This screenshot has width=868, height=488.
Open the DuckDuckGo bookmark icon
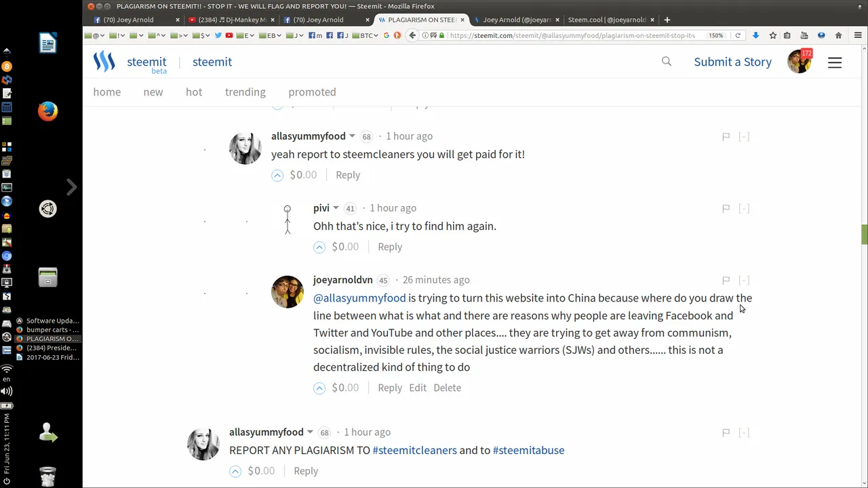(397, 35)
